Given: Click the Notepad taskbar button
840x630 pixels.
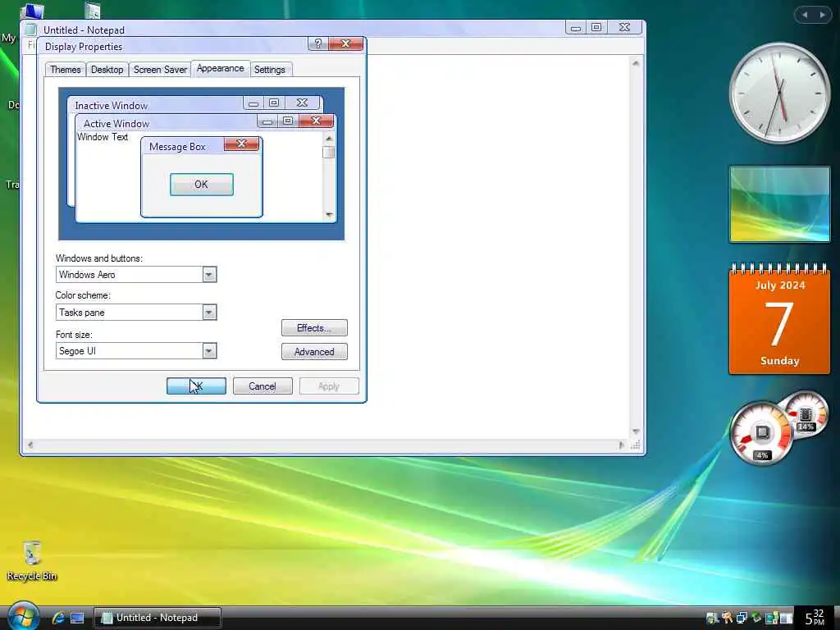Looking at the screenshot, I should [x=157, y=618].
